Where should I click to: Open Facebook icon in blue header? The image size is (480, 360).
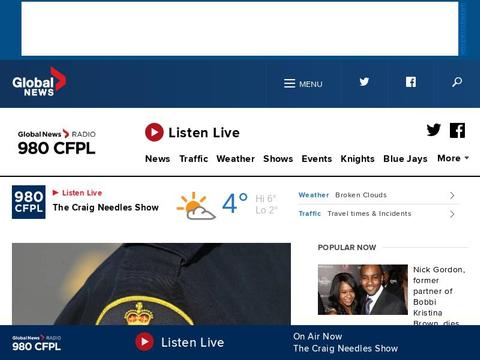411,82
